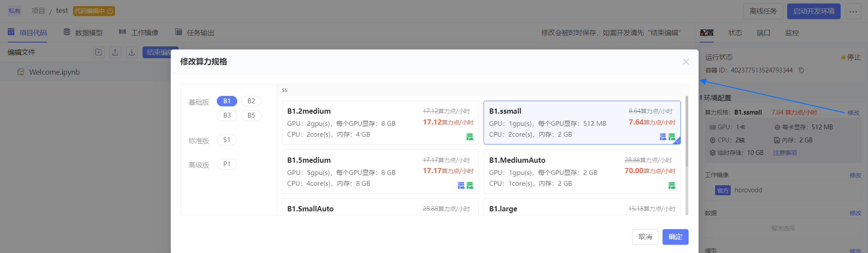Open the 数据模型 tab
This screenshot has width=868, height=253.
pos(83,33)
